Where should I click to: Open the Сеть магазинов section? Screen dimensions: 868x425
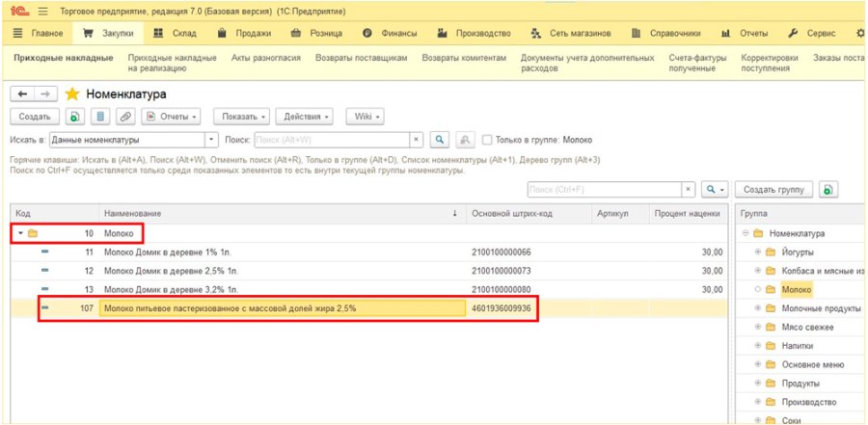(x=571, y=33)
